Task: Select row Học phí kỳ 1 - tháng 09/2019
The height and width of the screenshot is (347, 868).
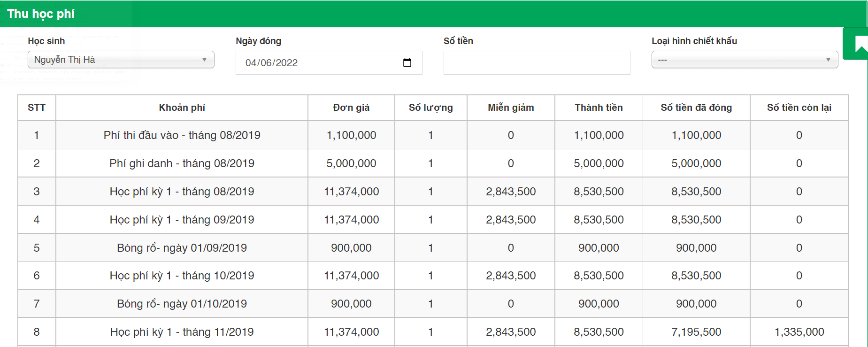Action: (x=182, y=220)
